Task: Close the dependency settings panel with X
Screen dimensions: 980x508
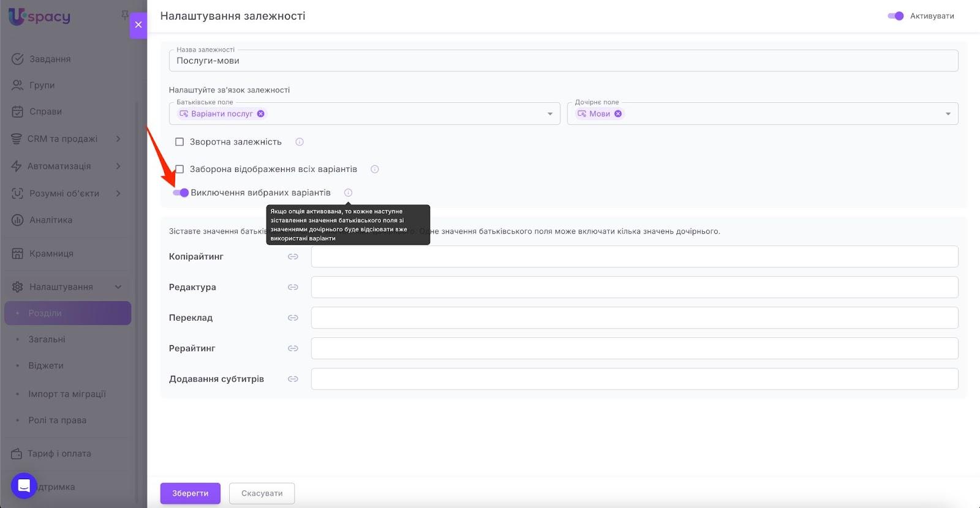Action: [x=138, y=24]
